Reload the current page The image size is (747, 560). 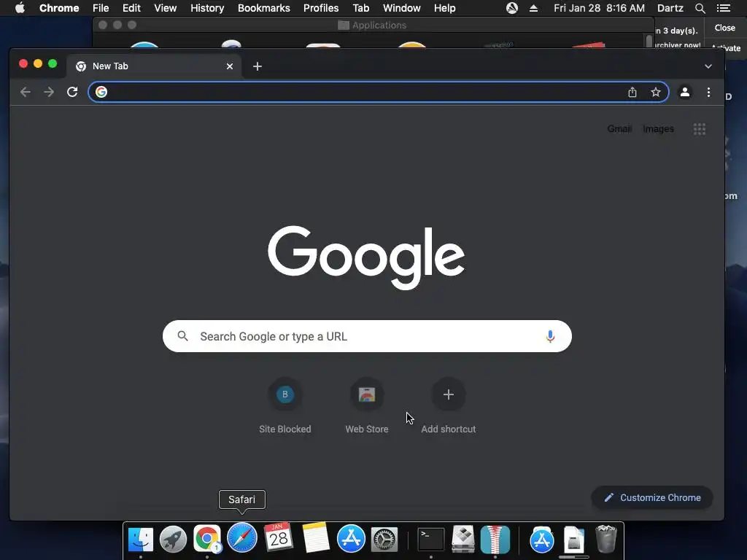click(72, 92)
